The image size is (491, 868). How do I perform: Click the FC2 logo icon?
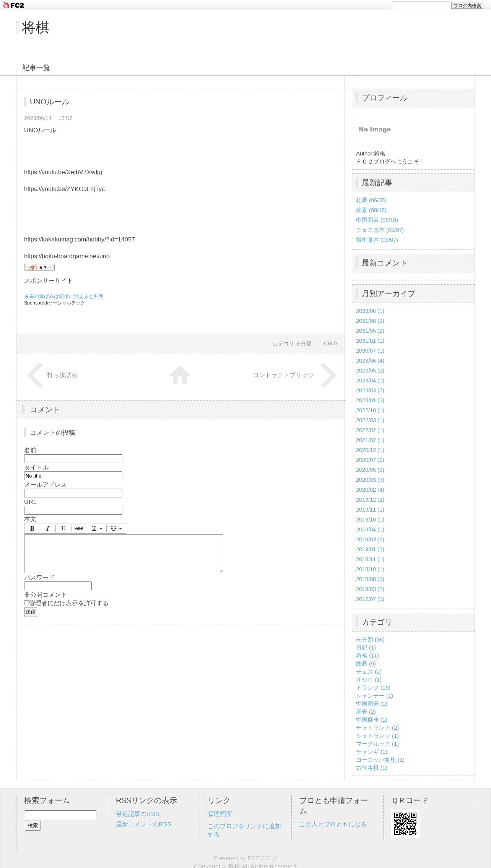pos(13,5)
